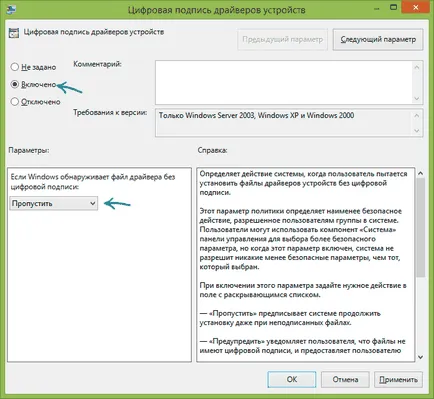Click inside the "Комментарий" text field
The width and height of the screenshot is (434, 399).
click(283, 82)
